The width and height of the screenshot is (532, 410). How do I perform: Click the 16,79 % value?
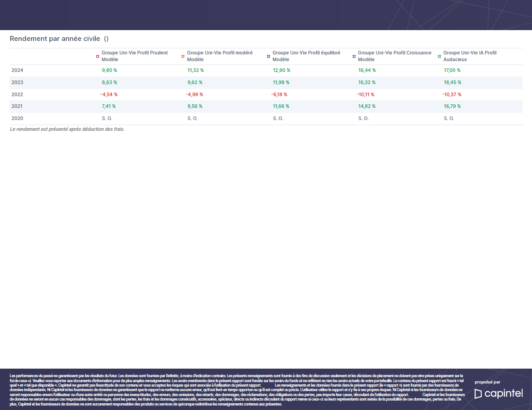(x=452, y=106)
